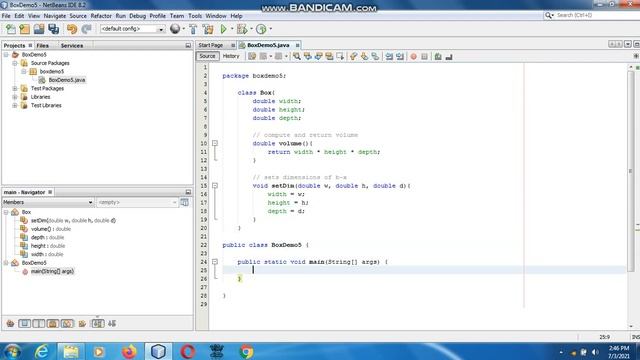The height and width of the screenshot is (360, 640).
Task: Select setDim method in Navigator
Action: tap(73, 220)
